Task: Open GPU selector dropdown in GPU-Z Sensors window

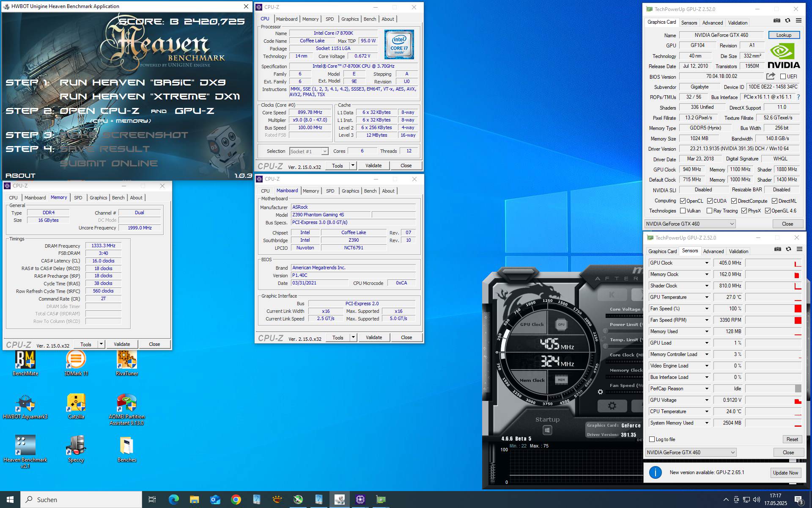Action: click(x=691, y=453)
